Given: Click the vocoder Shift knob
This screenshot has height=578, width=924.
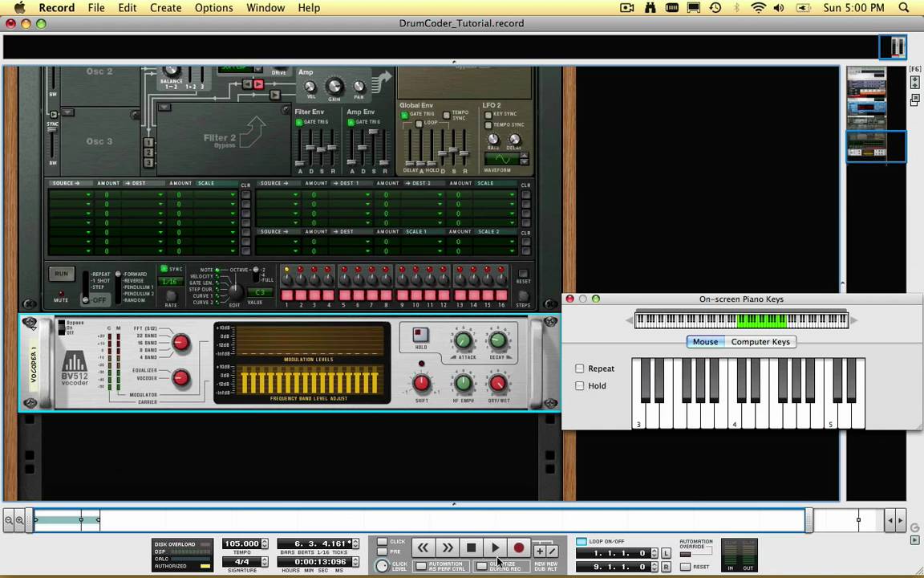Looking at the screenshot, I should point(421,384).
